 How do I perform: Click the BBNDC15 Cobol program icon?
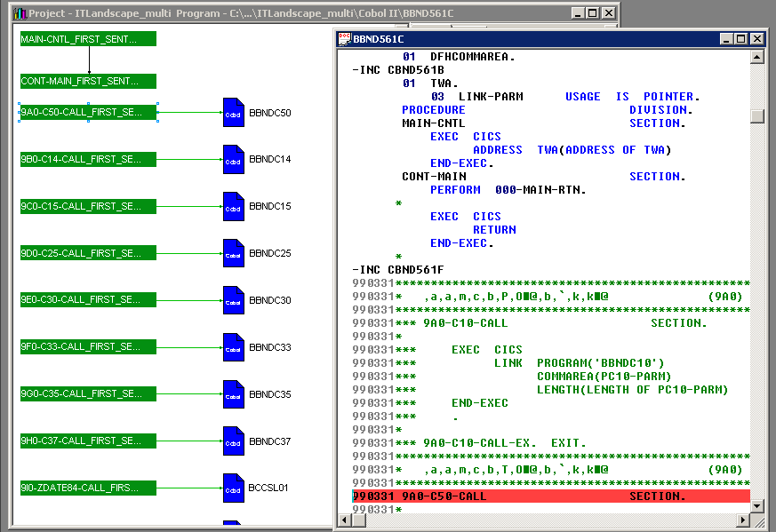(234, 206)
